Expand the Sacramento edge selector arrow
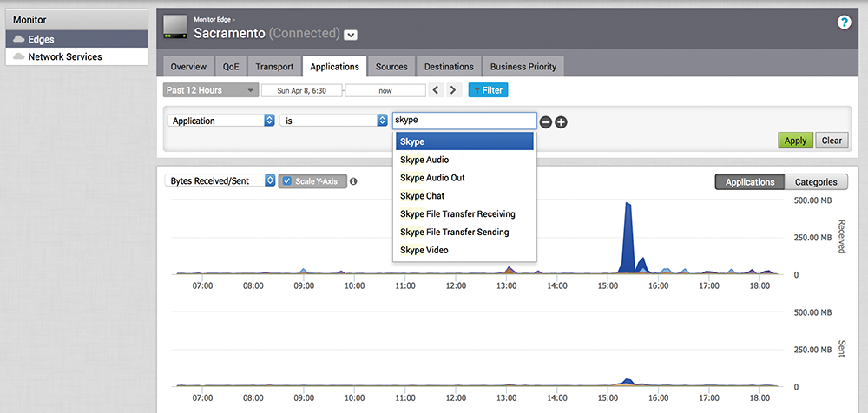Image resolution: width=868 pixels, height=413 pixels. 351,35
